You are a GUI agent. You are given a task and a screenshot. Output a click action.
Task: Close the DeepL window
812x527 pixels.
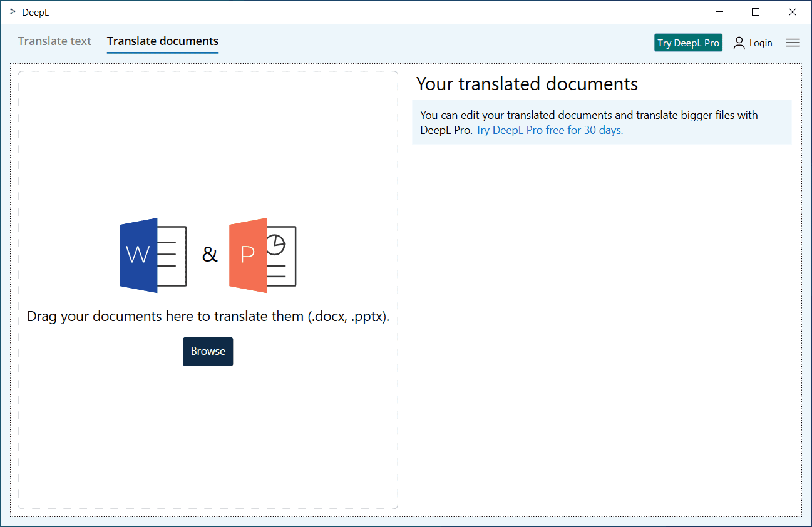(792, 12)
